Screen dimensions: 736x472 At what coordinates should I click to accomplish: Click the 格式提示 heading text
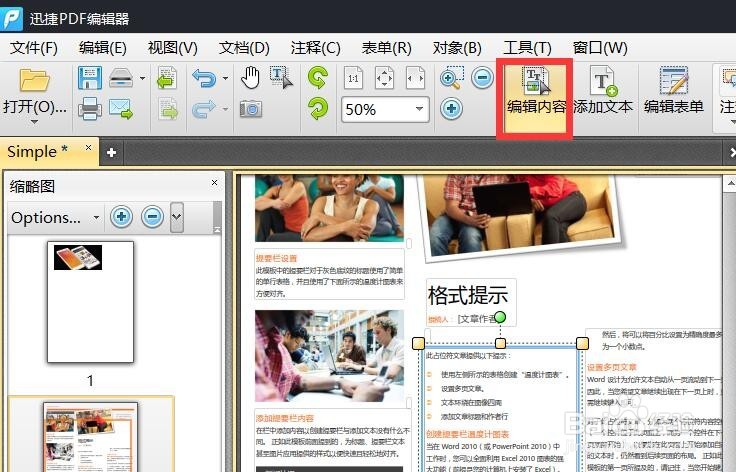click(468, 296)
